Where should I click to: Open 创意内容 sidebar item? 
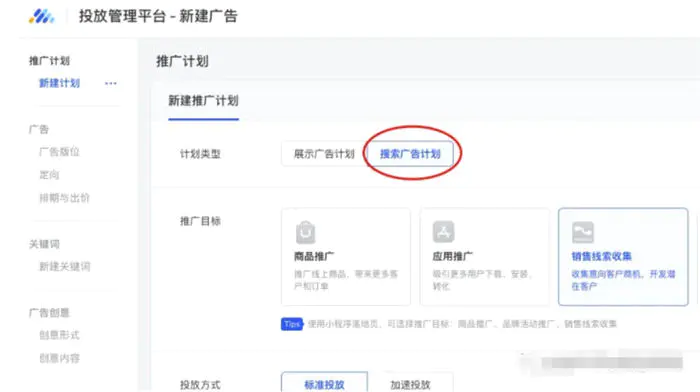pyautogui.click(x=59, y=358)
